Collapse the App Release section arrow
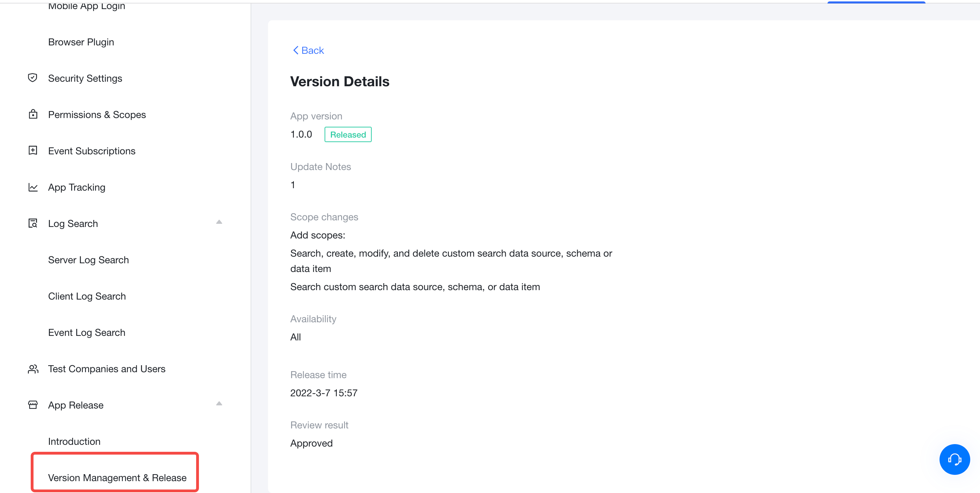The width and height of the screenshot is (980, 493). (219, 404)
